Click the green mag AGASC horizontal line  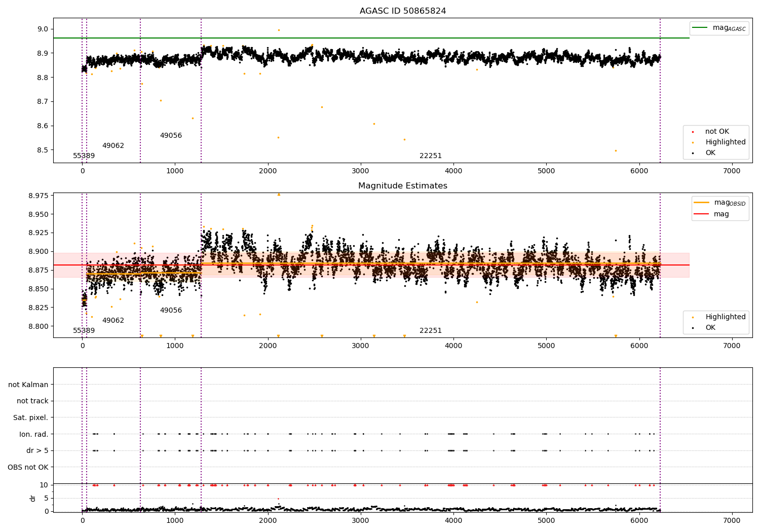371,38
